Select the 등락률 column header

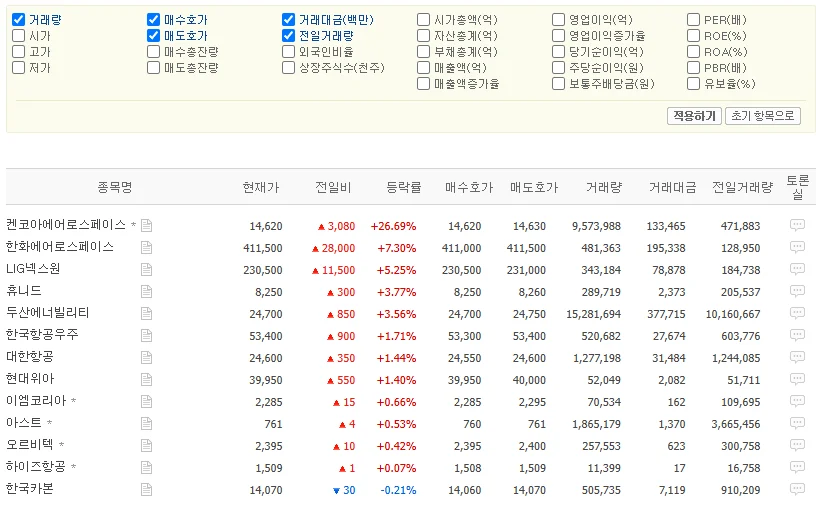(404, 187)
